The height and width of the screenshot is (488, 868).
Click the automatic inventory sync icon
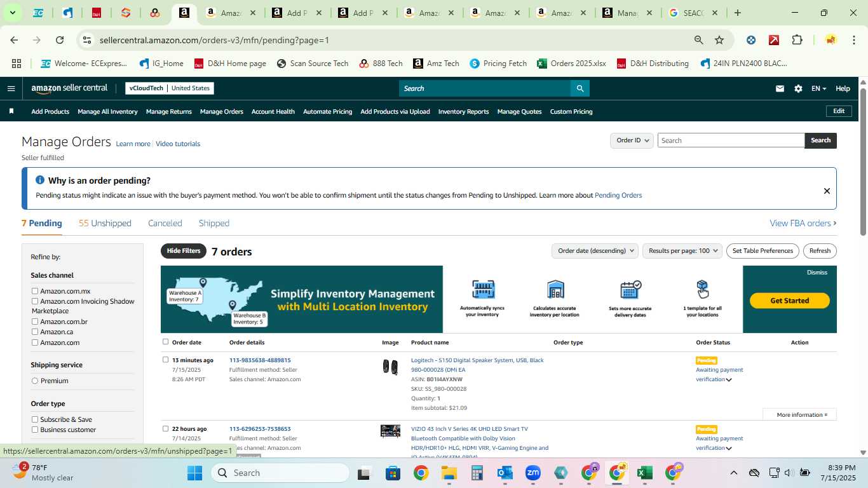tap(483, 290)
